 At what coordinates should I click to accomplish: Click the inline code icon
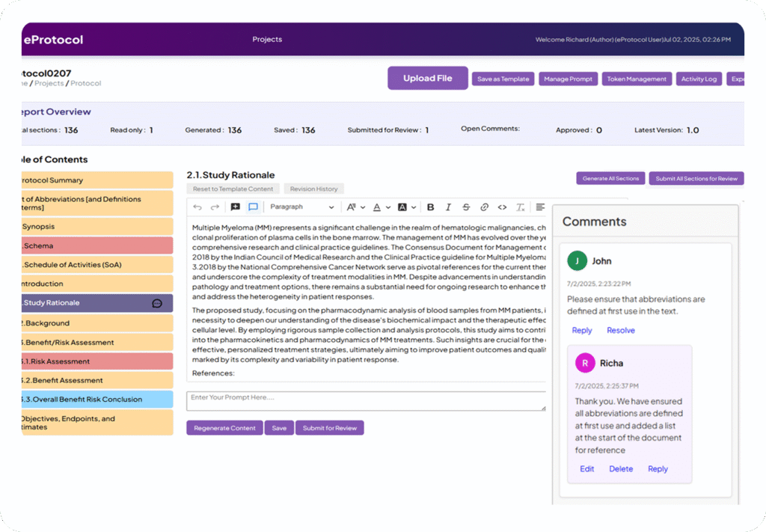click(502, 207)
